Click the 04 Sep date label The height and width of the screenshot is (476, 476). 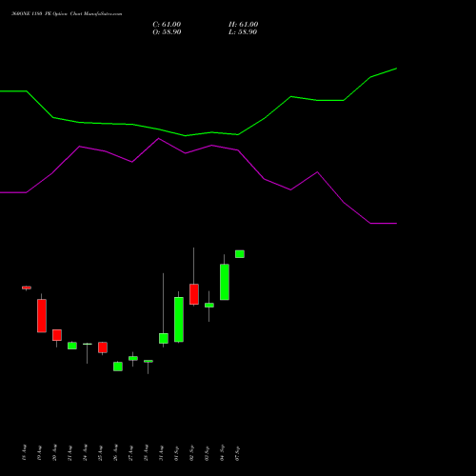pos(222,452)
